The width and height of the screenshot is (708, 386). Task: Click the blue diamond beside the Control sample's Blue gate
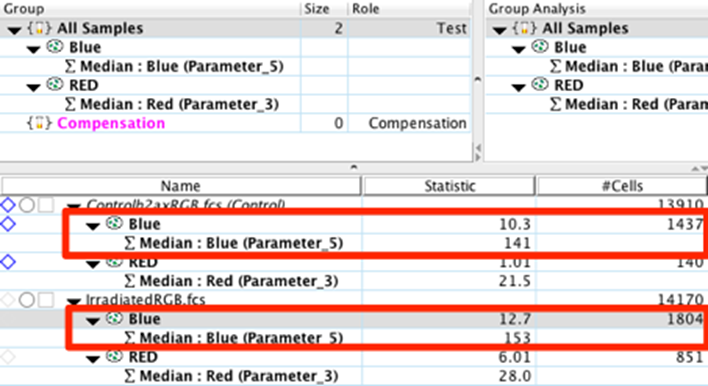click(8, 223)
